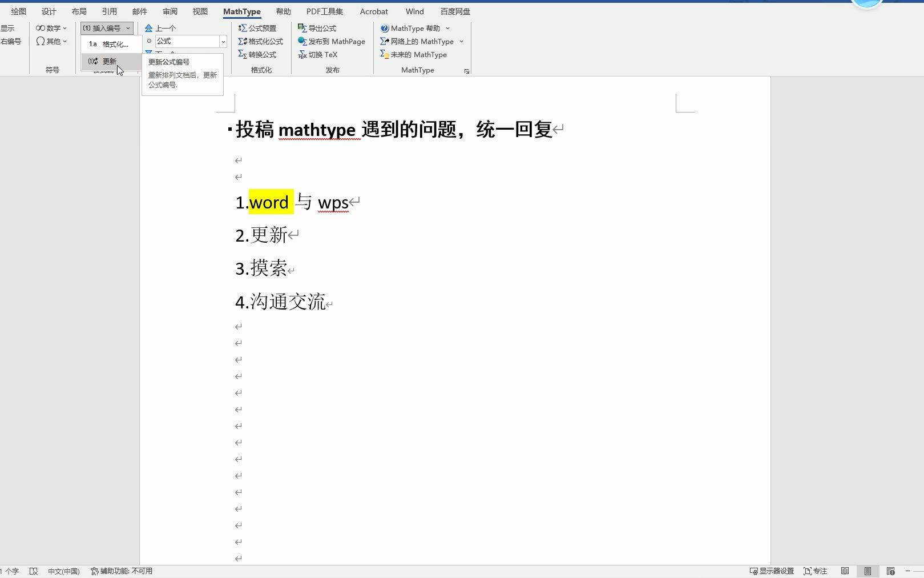The width and height of the screenshot is (924, 578).
Task: Select the MathType ribbon tab
Action: [242, 11]
